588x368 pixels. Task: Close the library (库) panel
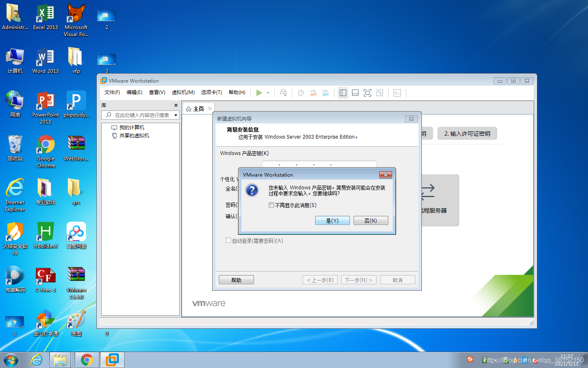click(176, 105)
